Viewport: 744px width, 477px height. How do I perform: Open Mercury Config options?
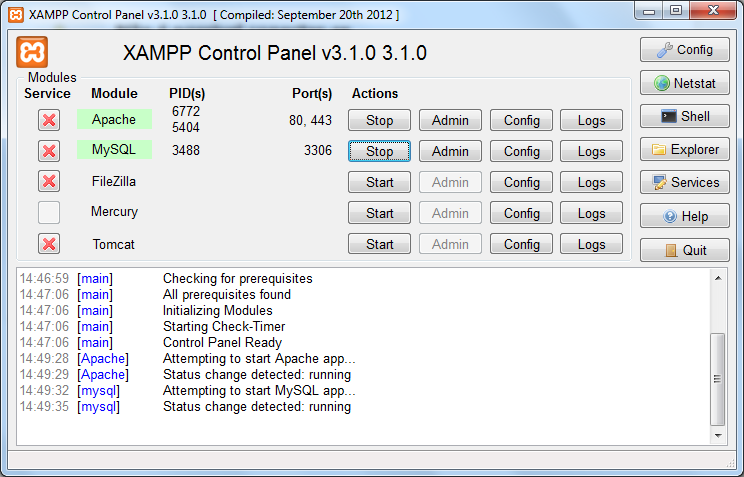(x=521, y=213)
